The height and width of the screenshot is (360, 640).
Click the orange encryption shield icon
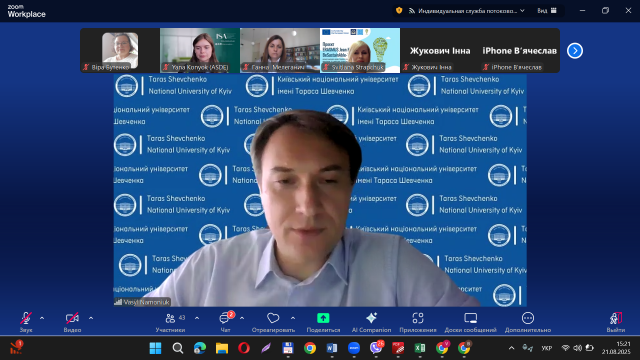point(399,11)
